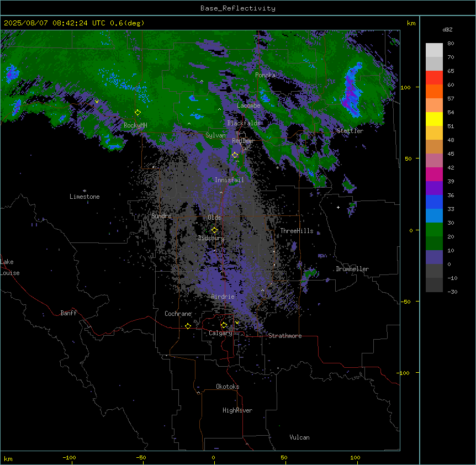Select the Banff label

(68, 313)
